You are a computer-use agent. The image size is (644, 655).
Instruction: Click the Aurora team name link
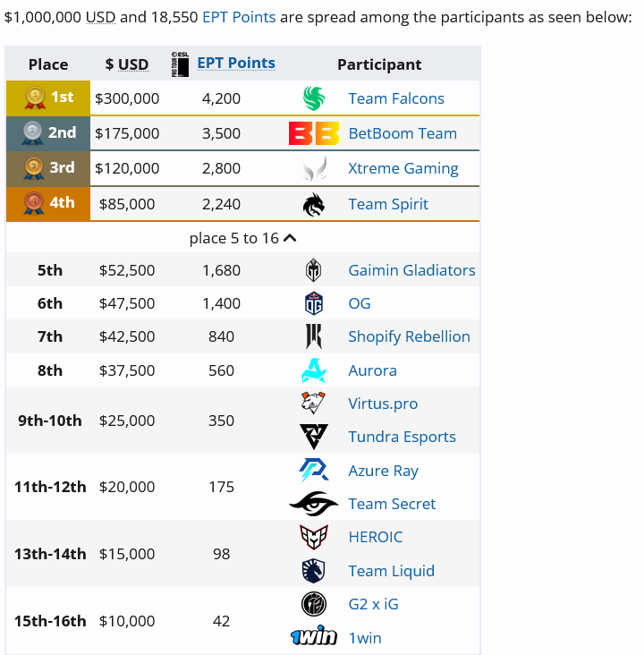[372, 370]
